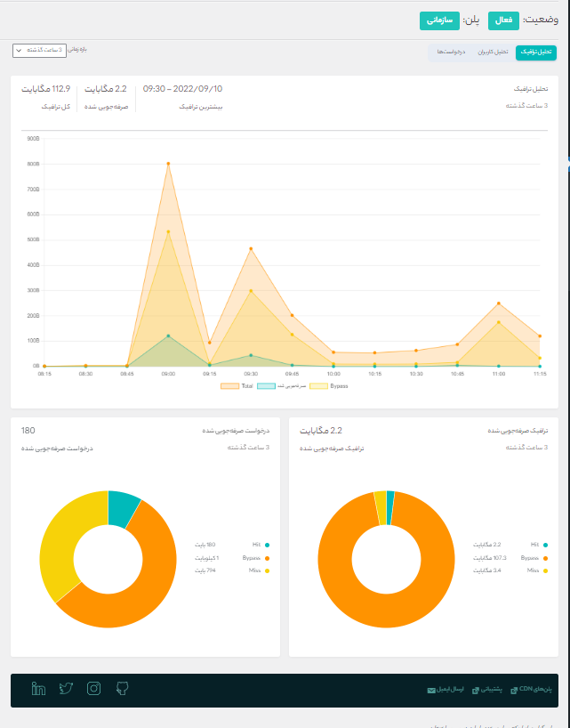Image resolution: width=570 pixels, height=728 pixels.
Task: Click the فعال status badge
Action: point(503,19)
